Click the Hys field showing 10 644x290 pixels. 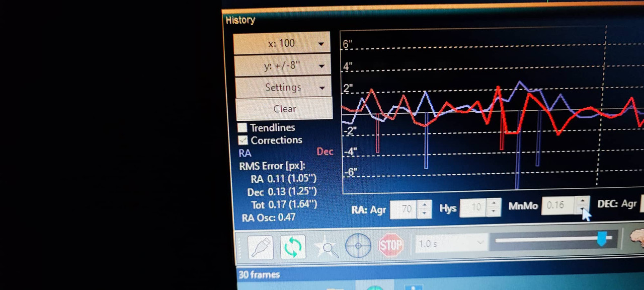click(x=473, y=207)
